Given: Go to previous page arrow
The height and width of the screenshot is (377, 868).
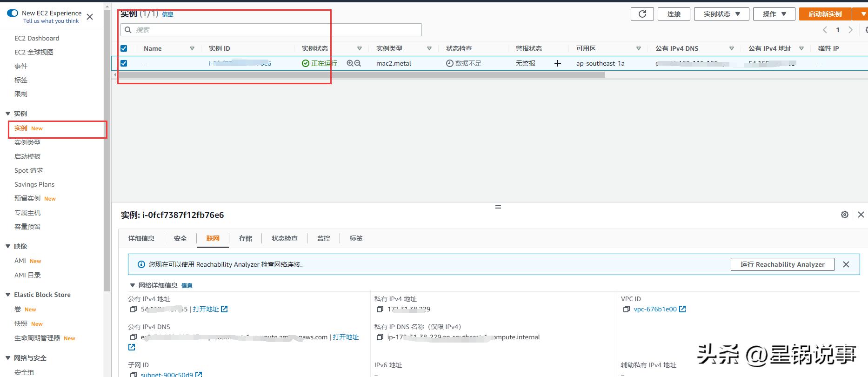Looking at the screenshot, I should click(825, 30).
